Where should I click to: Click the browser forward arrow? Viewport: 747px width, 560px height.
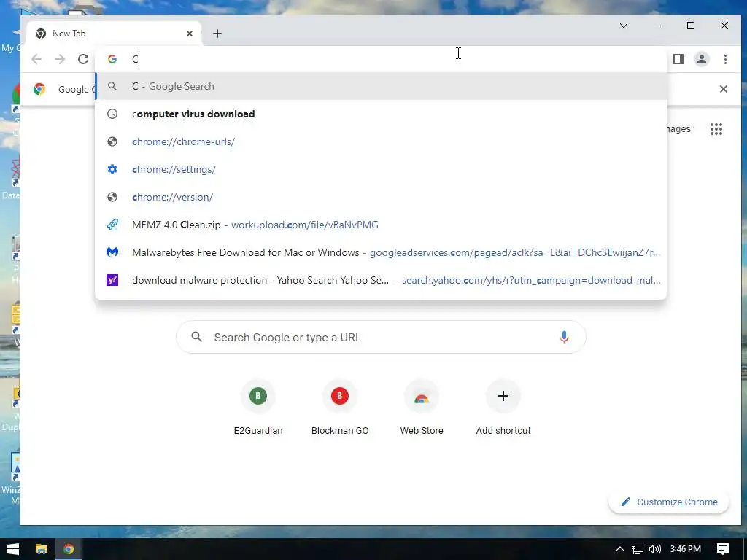[x=60, y=59]
